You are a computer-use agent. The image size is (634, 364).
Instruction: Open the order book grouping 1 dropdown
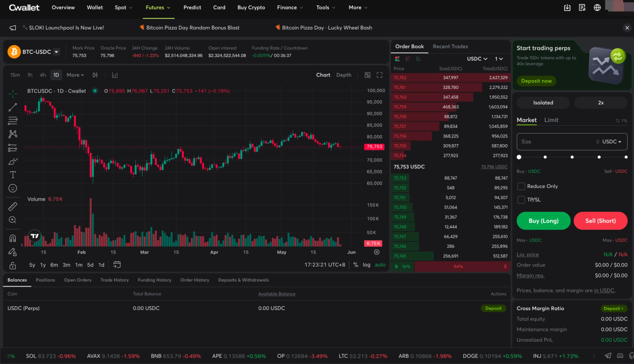pos(499,59)
